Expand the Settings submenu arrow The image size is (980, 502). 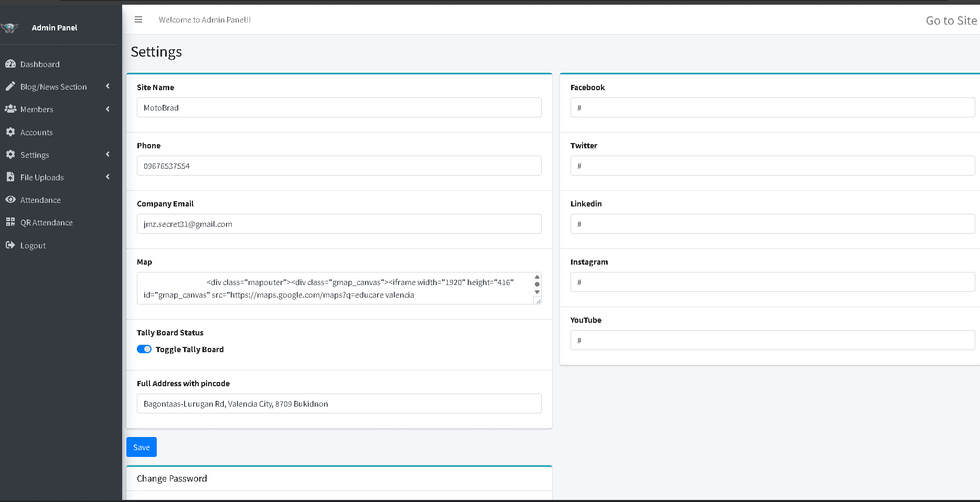(107, 155)
